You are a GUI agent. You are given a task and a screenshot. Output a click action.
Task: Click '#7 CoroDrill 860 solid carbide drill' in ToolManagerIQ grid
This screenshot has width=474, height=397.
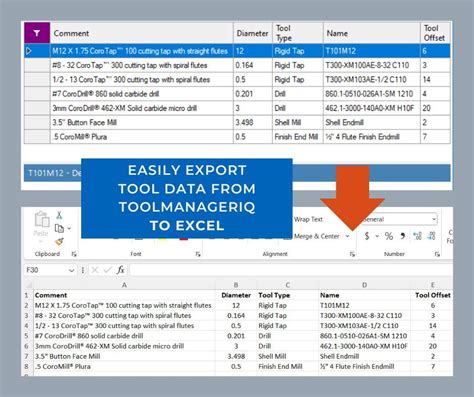pos(105,94)
